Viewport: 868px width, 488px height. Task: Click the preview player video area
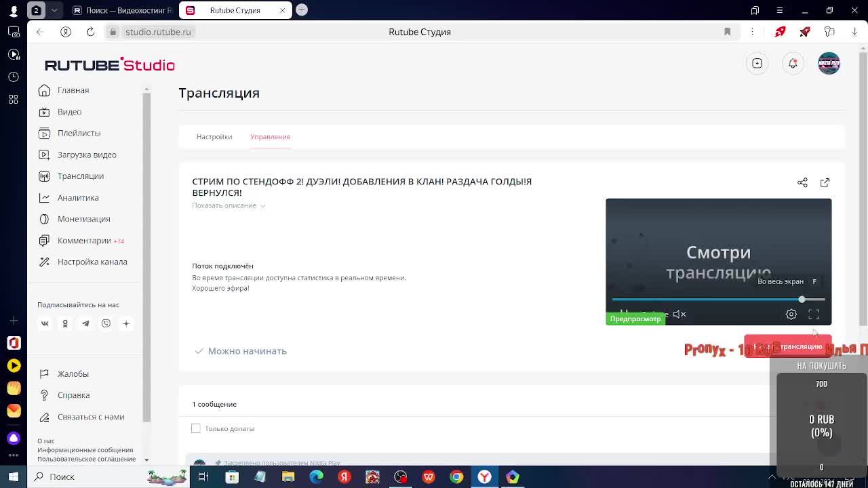[x=718, y=262]
